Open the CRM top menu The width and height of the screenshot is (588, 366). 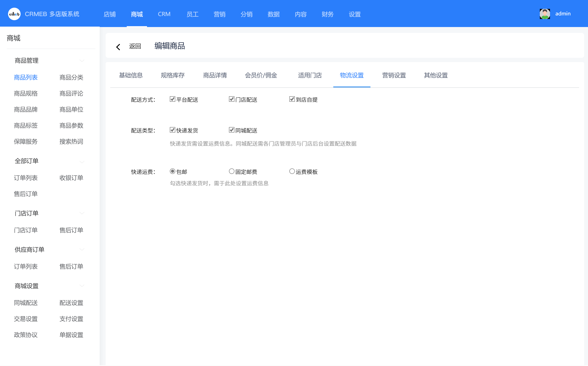pyautogui.click(x=164, y=14)
